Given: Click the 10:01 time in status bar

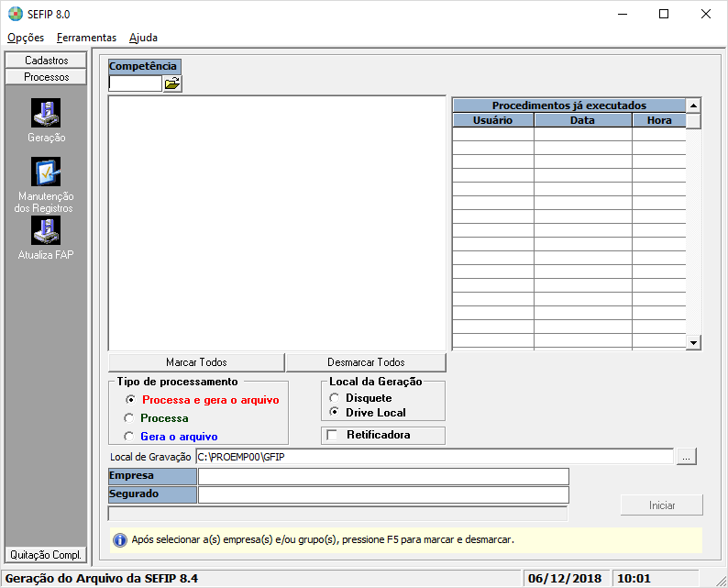Looking at the screenshot, I should pyautogui.click(x=634, y=578).
